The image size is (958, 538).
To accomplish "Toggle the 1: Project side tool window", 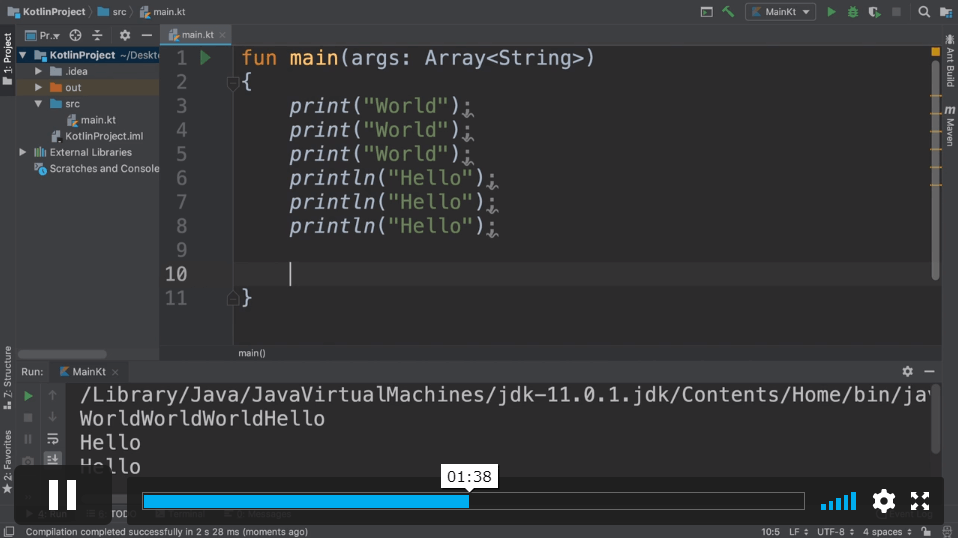I will [x=7, y=58].
